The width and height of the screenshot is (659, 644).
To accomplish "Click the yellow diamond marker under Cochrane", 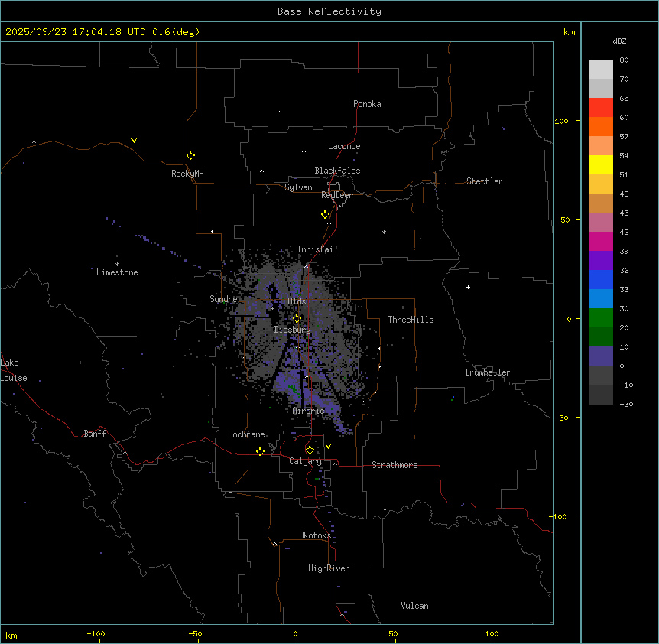I will tap(261, 451).
